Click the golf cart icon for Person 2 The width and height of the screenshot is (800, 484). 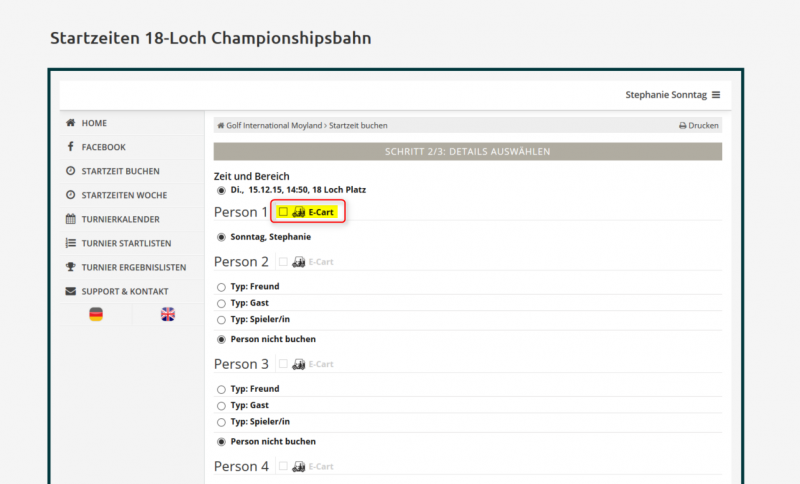pos(298,262)
